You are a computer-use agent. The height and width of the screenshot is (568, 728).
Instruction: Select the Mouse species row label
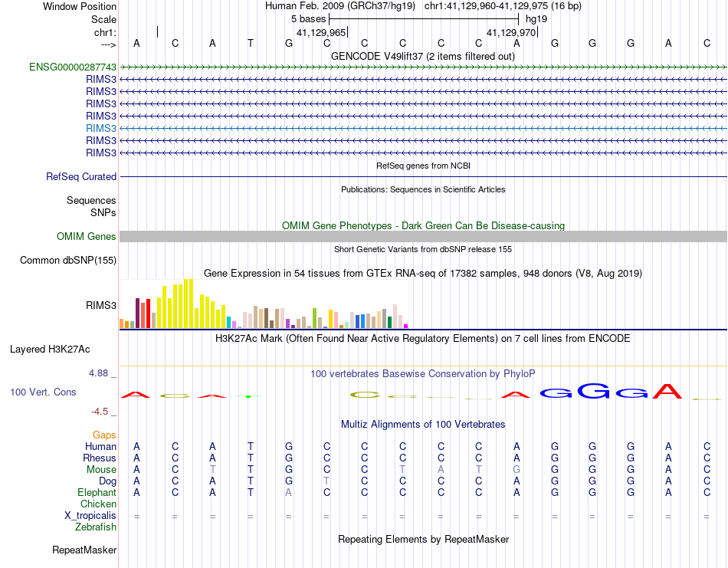102,470
